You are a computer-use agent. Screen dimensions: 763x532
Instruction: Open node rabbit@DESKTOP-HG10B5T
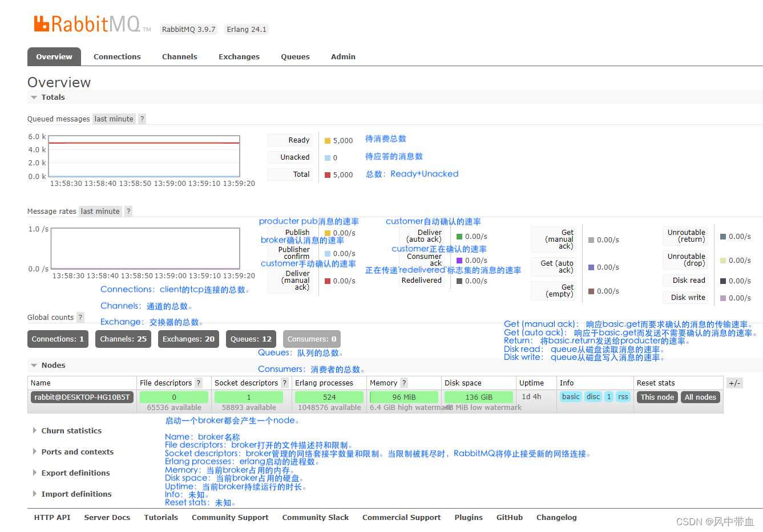82,397
